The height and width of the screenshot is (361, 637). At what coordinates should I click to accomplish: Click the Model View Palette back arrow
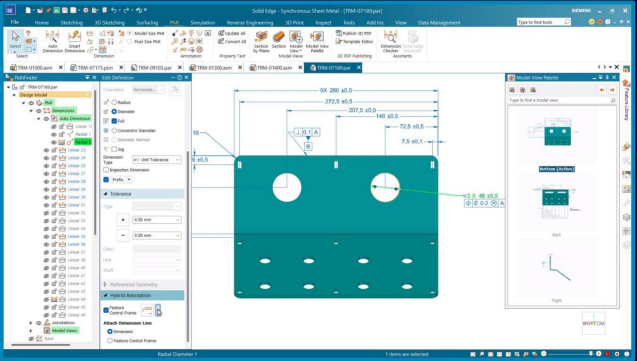[x=602, y=90]
